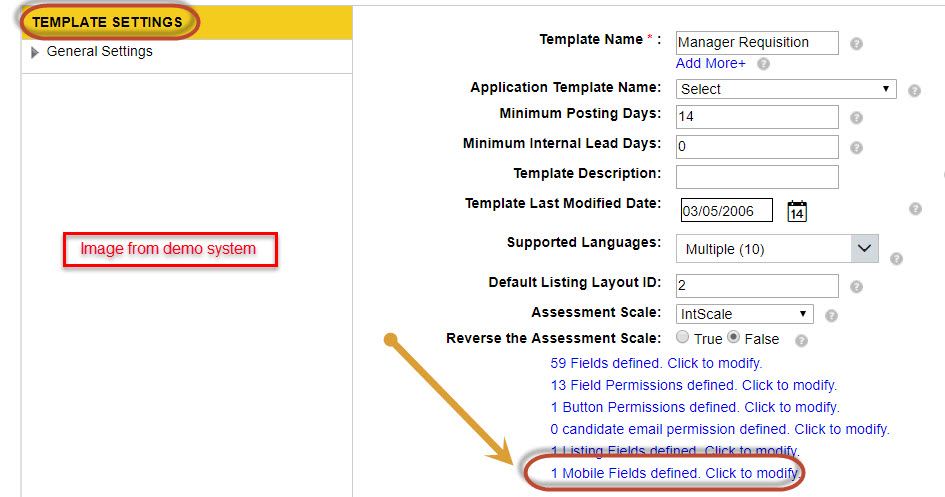The image size is (945, 497).
Task: Click Template Name input field
Action: pos(757,43)
